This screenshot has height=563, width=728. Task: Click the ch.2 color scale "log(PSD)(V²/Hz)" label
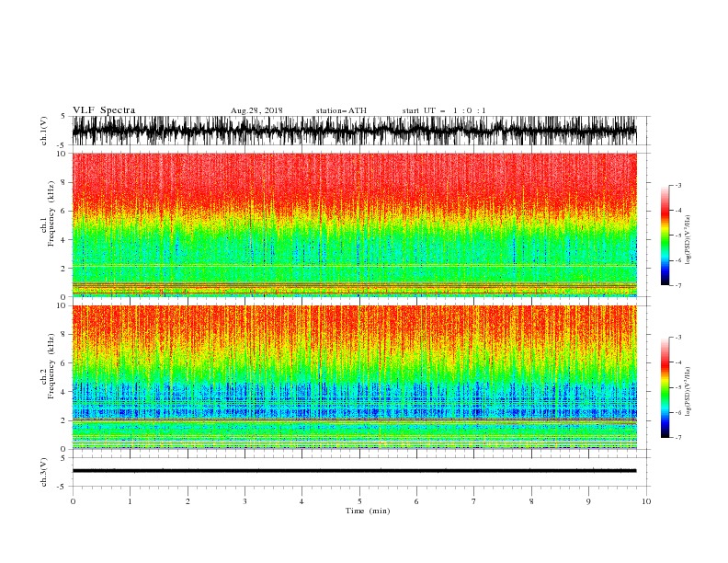[688, 391]
